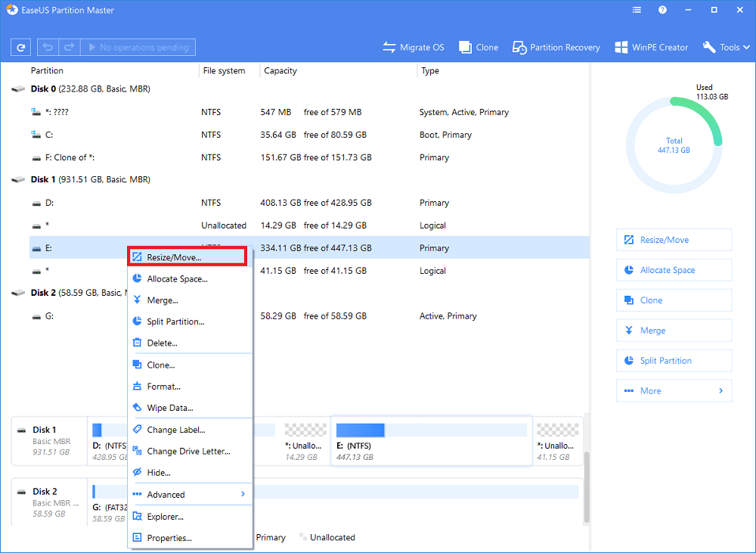The image size is (756, 553).
Task: Click the Explorer icon in context menu
Action: (x=137, y=516)
